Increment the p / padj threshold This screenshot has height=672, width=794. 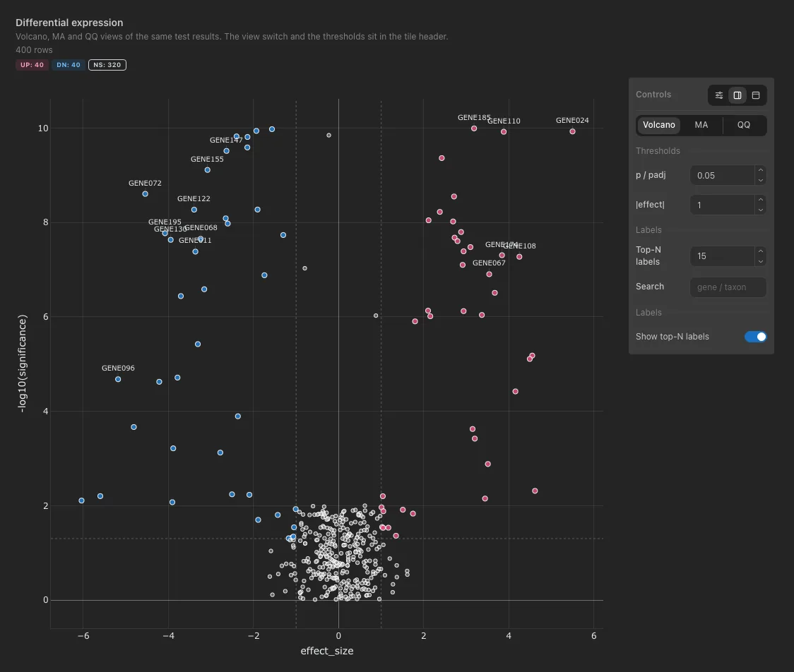[x=761, y=170]
